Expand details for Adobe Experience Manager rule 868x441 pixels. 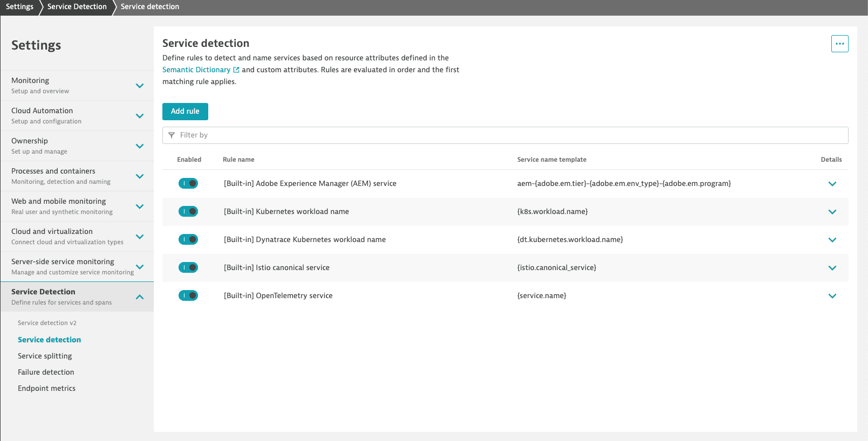pyautogui.click(x=832, y=184)
